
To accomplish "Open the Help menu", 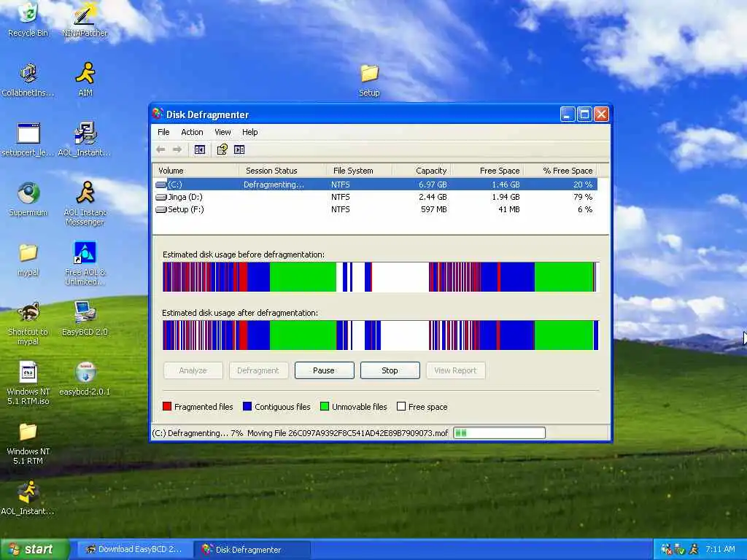I will (249, 132).
